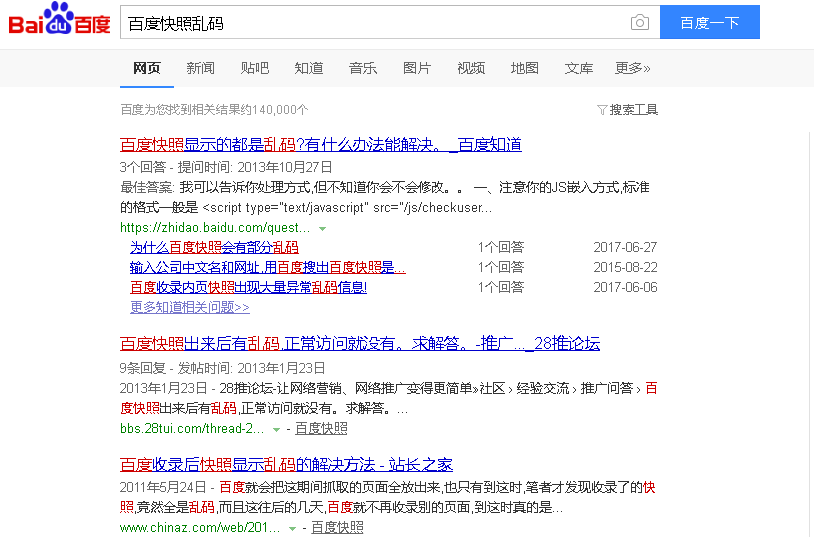814x537 pixels.
Task: Open 站长之家 result title link
Action: click(286, 465)
